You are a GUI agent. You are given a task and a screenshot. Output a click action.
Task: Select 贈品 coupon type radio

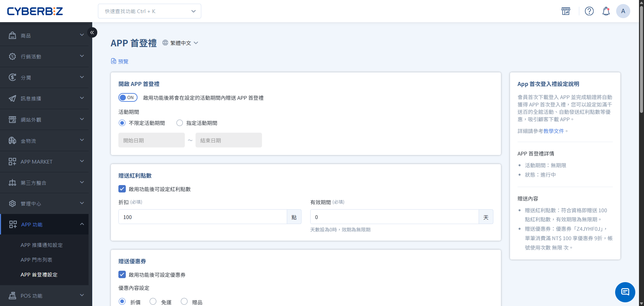[x=184, y=301]
